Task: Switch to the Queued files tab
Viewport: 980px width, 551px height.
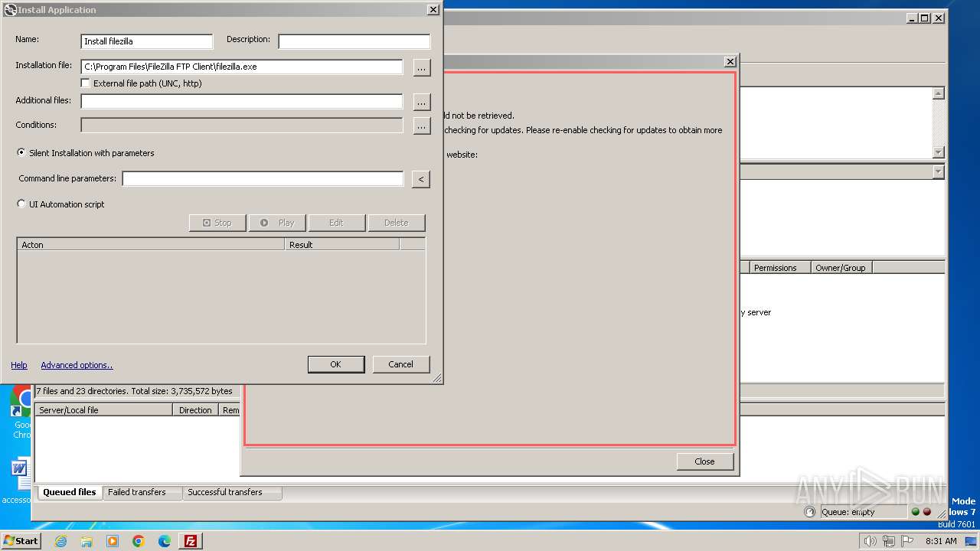Action: [70, 492]
